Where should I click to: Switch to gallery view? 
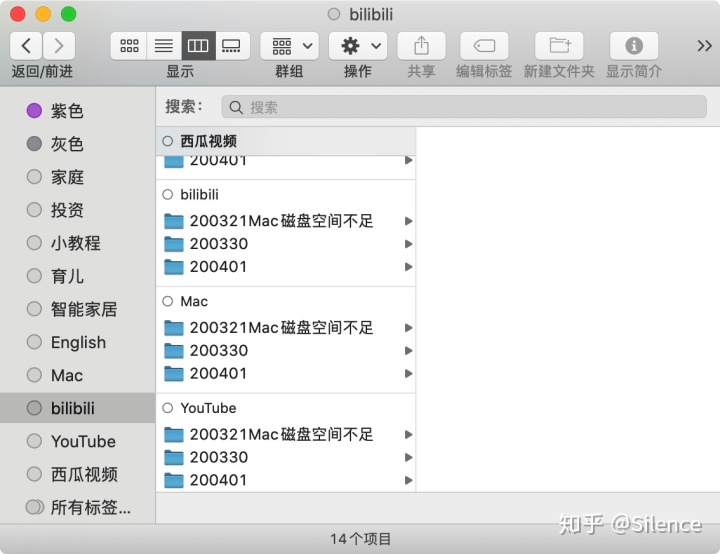click(x=232, y=45)
